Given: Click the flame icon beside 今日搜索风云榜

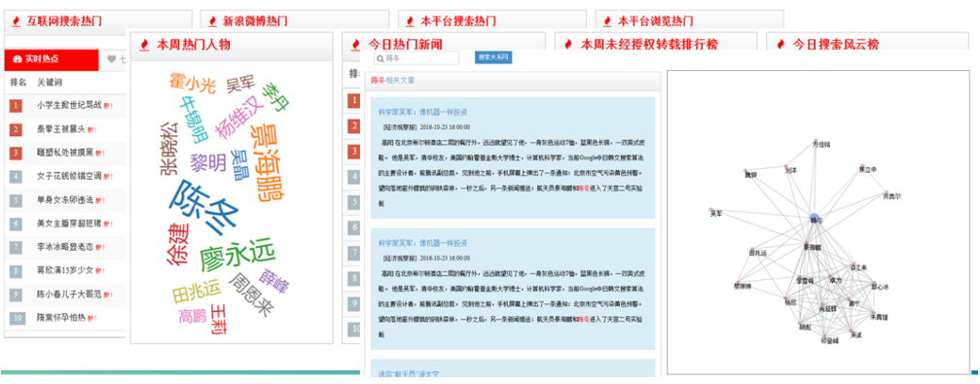Looking at the screenshot, I should click(781, 45).
